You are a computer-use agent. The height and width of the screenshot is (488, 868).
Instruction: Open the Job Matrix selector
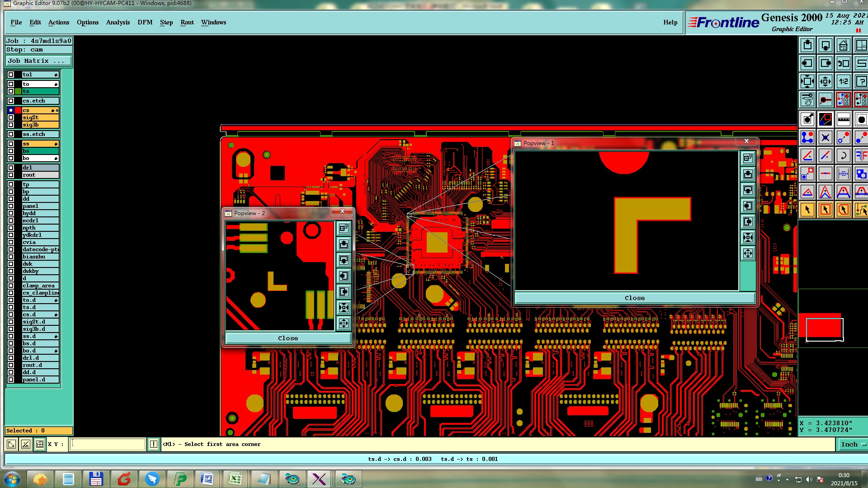(x=38, y=61)
